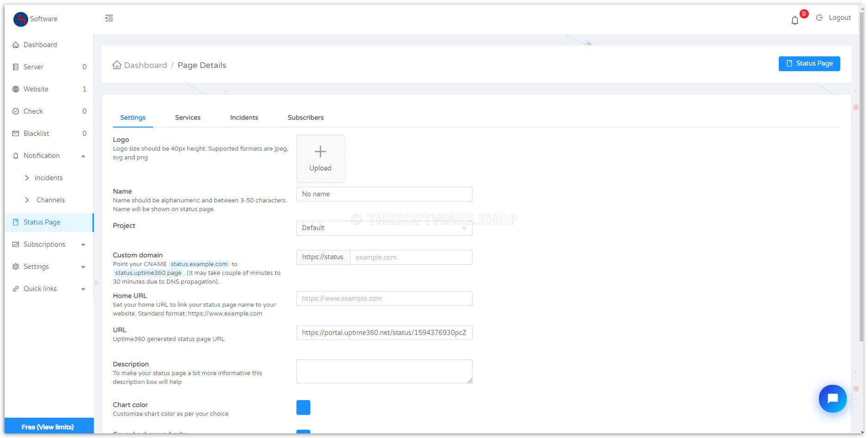Screen dimensions: 868x438
Task: Expand the Subscriptions sidebar menu
Action: 83,244
